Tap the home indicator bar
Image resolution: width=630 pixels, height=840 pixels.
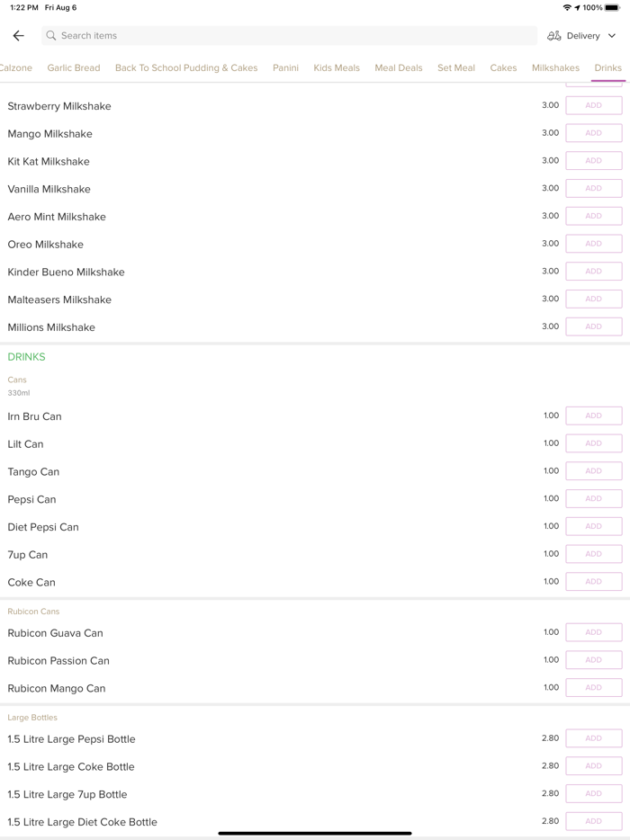[315, 833]
